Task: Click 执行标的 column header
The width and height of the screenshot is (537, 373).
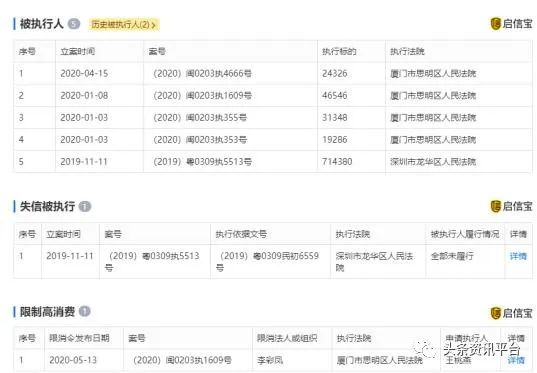Action: [x=339, y=51]
